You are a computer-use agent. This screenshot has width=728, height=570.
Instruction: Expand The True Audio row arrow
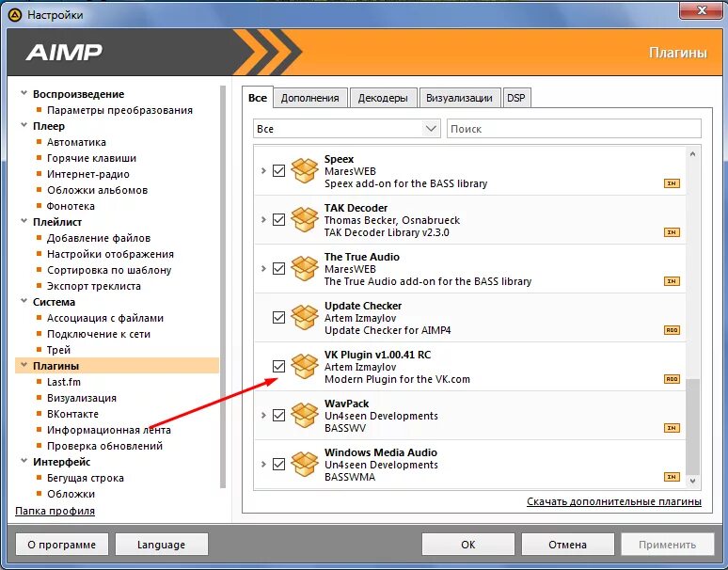263,268
